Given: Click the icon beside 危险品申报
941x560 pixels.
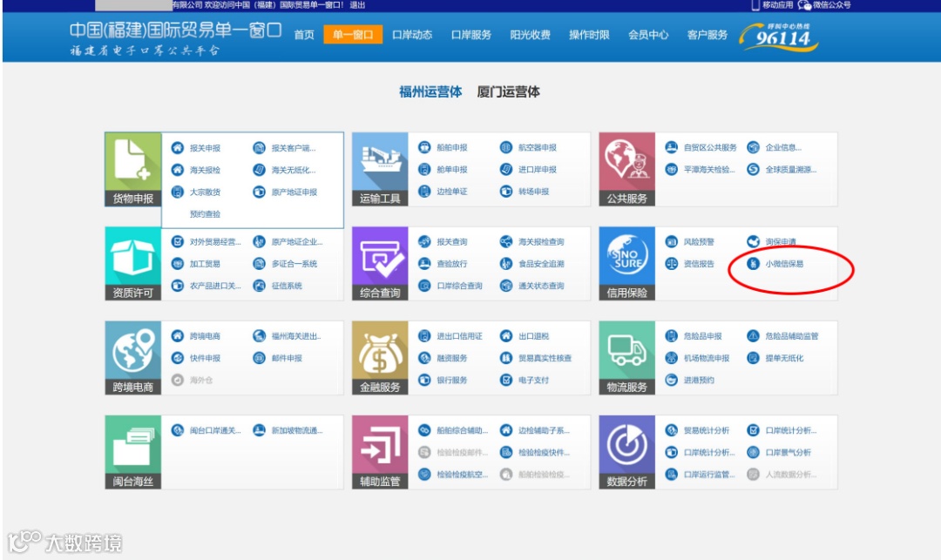Looking at the screenshot, I should [x=672, y=336].
